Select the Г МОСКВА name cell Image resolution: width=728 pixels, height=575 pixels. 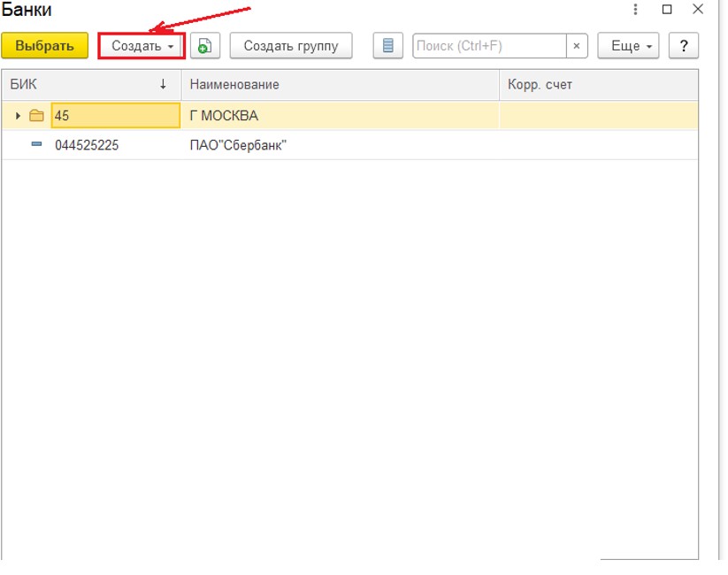[x=224, y=116]
